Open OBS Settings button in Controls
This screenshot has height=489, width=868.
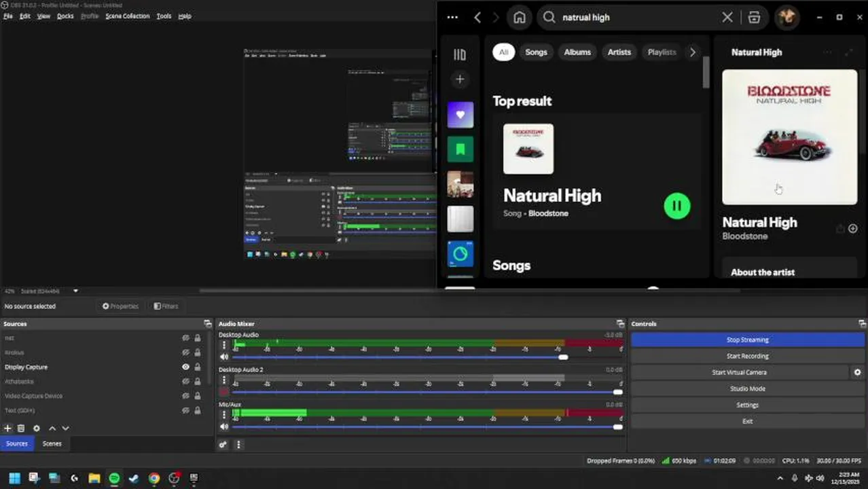[x=747, y=405]
